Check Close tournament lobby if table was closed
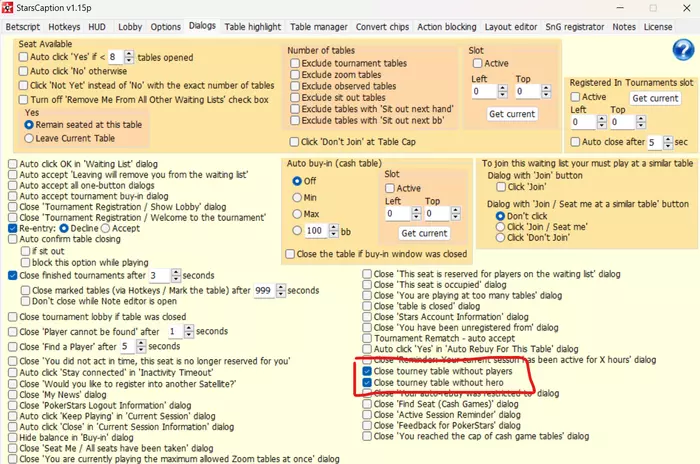Viewport: 700px width, 464px height. [x=12, y=317]
